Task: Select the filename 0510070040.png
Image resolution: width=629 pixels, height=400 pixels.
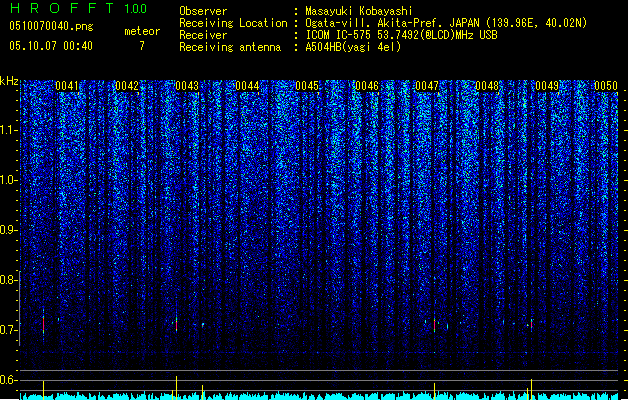Action: click(51, 26)
